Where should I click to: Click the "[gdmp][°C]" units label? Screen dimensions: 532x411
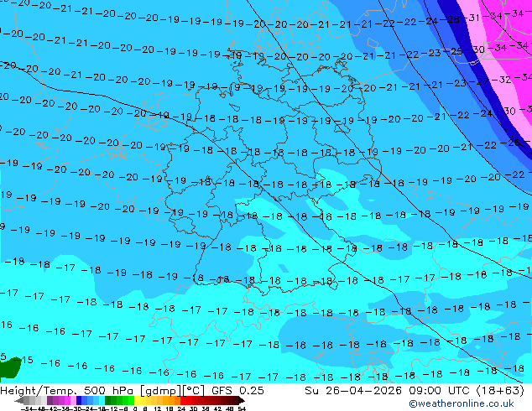click(x=172, y=390)
